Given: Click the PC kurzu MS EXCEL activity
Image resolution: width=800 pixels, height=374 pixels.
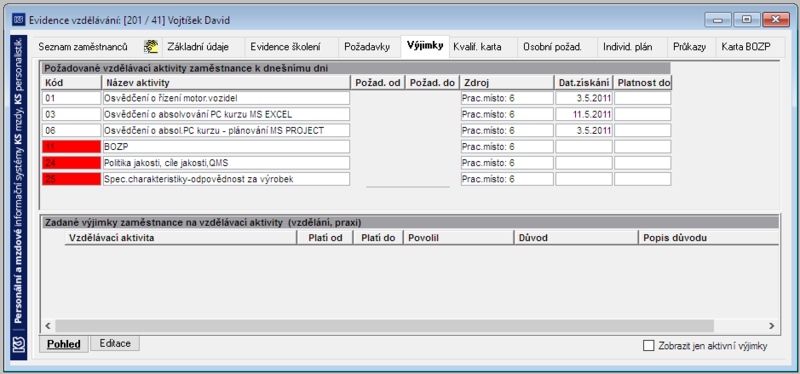Looking at the screenshot, I should [227, 114].
